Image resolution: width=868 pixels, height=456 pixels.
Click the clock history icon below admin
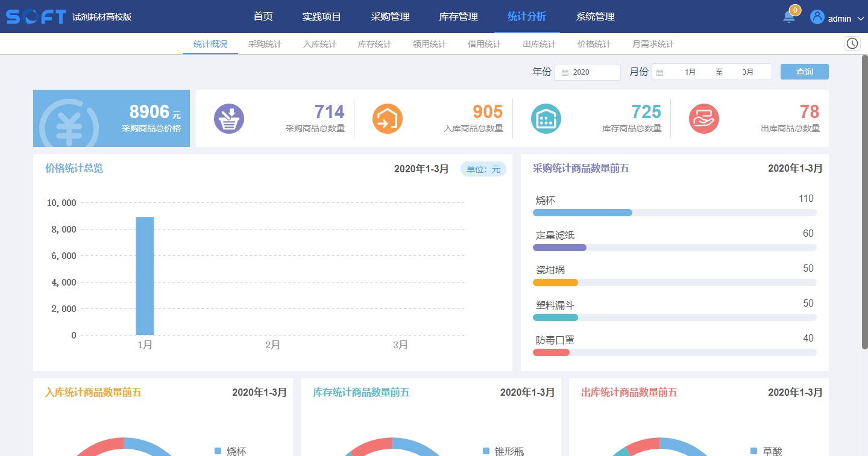click(852, 43)
